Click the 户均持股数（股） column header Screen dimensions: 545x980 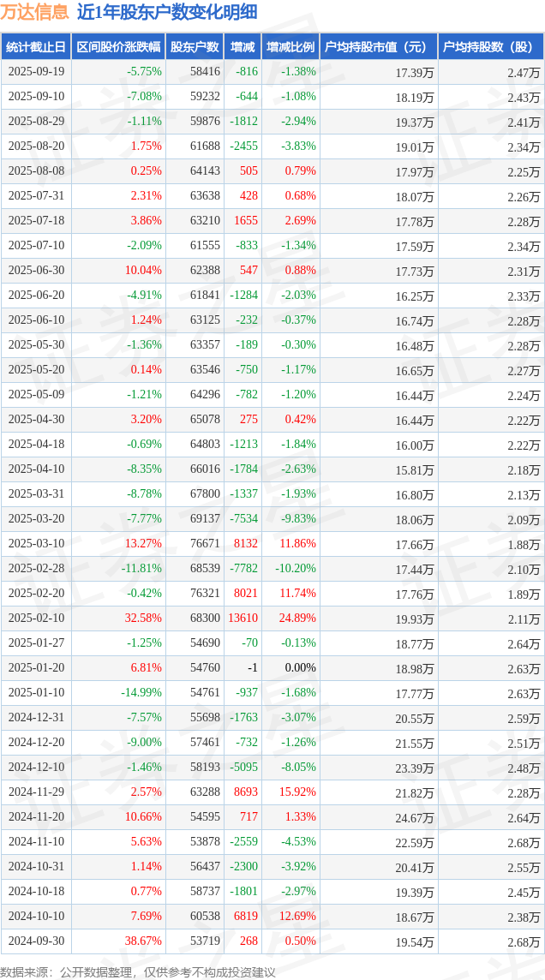pos(491,47)
